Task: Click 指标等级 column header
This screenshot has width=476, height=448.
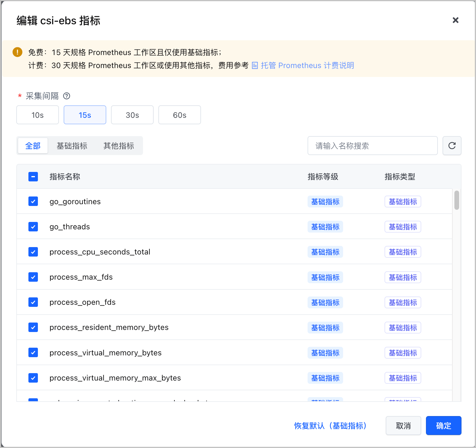Action: pyautogui.click(x=323, y=177)
